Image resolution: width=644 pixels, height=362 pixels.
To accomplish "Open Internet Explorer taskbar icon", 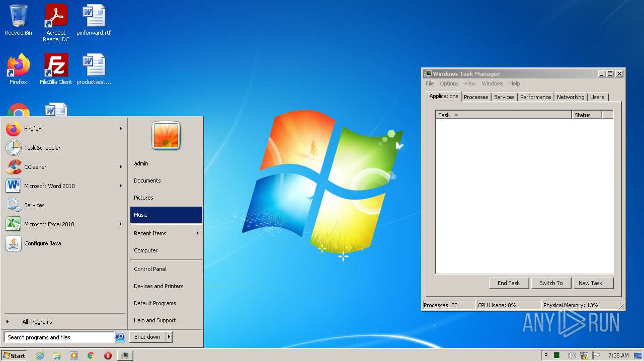I will pos(40,355).
